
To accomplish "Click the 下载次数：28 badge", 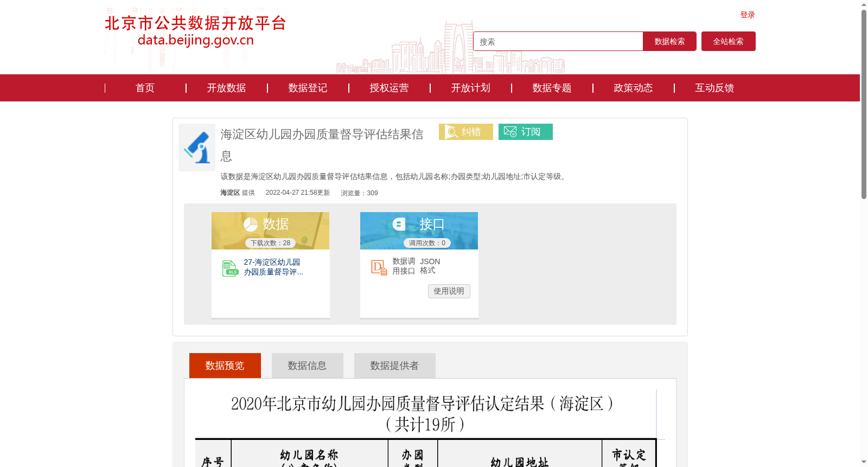I will (270, 243).
